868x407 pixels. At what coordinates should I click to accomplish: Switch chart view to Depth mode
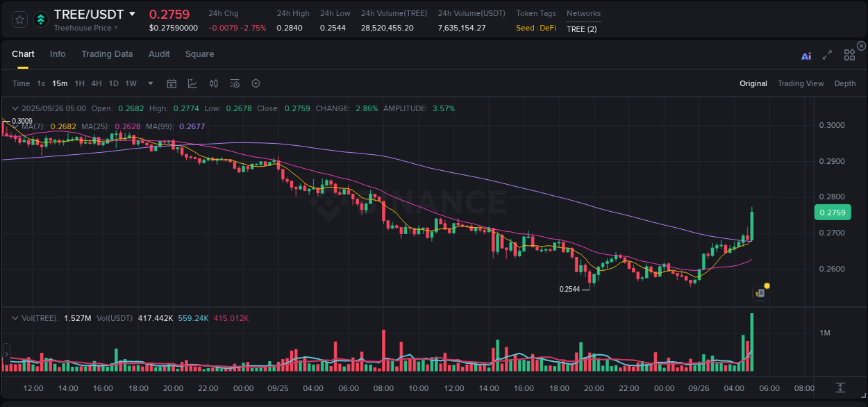click(x=845, y=83)
